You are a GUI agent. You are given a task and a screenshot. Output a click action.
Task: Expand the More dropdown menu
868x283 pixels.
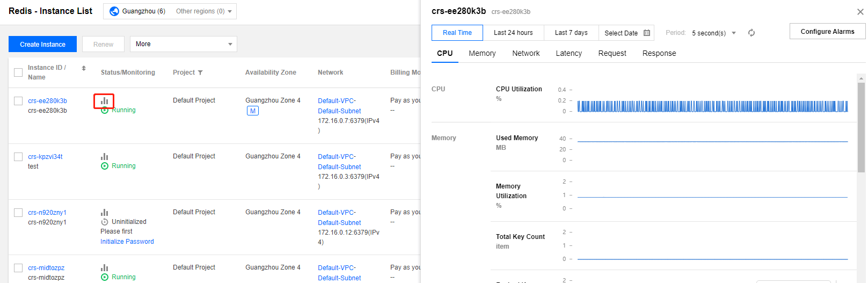coord(183,44)
